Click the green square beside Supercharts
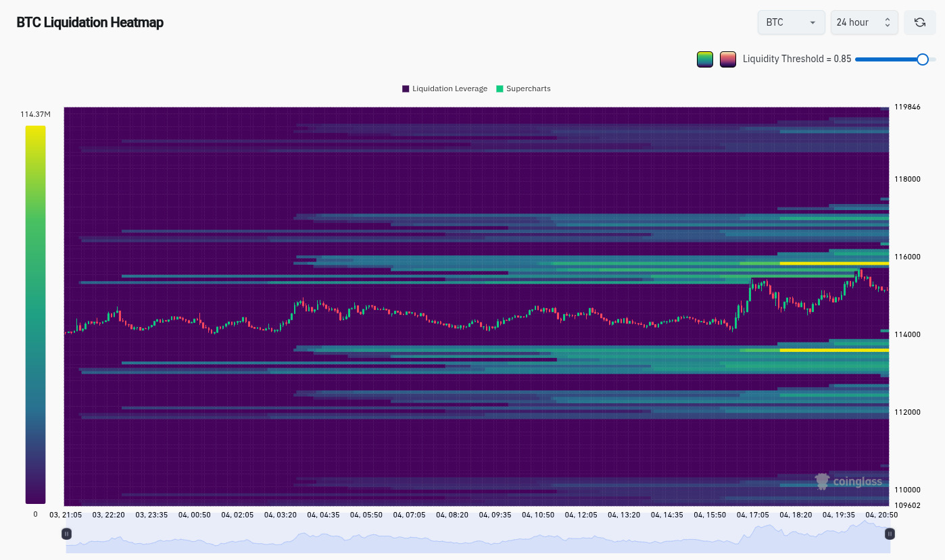This screenshot has height=560, width=945. (498, 88)
